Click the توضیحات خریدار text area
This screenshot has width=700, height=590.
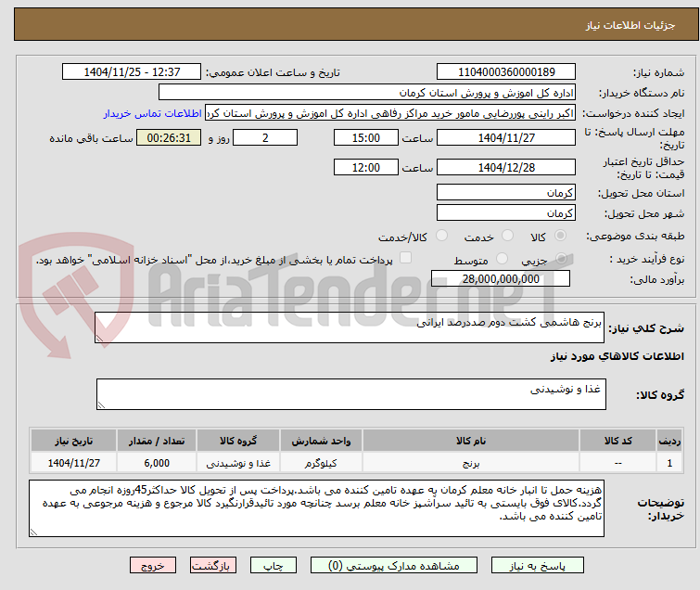[316, 508]
